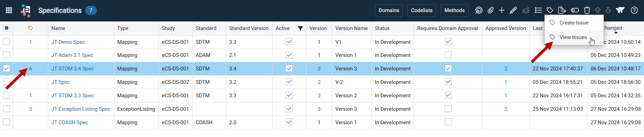Uncheck the JT STDM 3.4 Spec row checkbox
This screenshot has width=644, height=137.
(7, 68)
